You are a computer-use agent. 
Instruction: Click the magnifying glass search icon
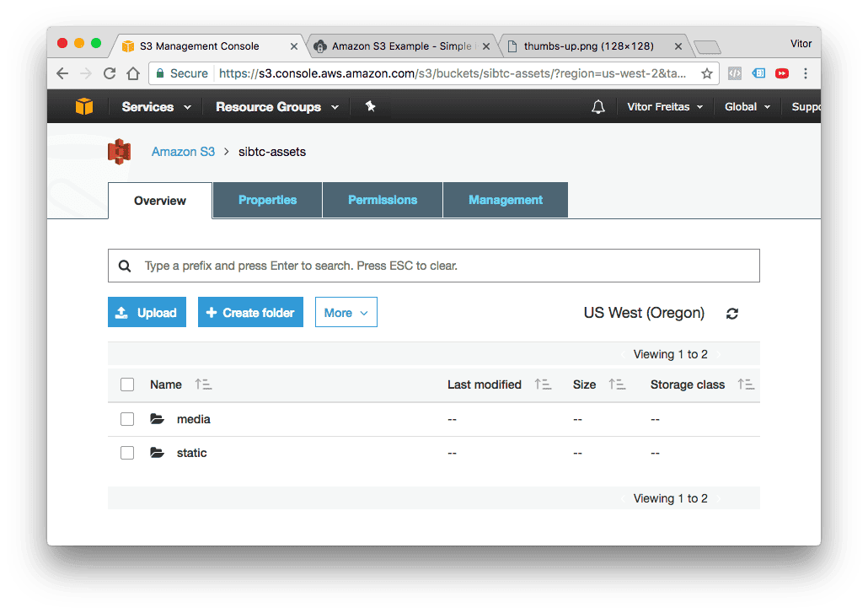[125, 266]
